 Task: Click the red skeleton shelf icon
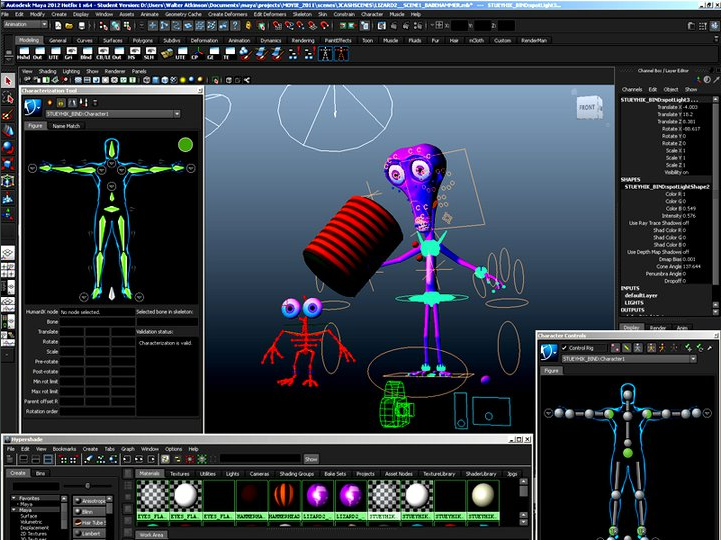pos(341,54)
